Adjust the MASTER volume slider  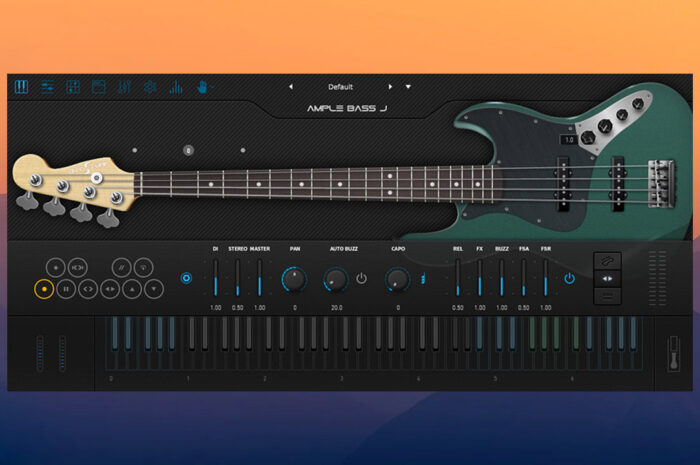coord(259,278)
